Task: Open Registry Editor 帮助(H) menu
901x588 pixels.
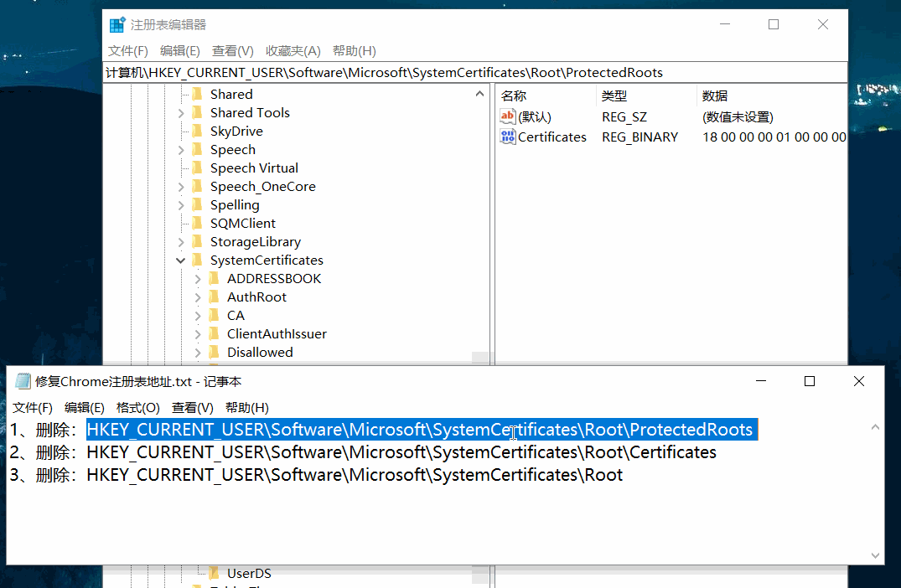Action: coord(354,50)
